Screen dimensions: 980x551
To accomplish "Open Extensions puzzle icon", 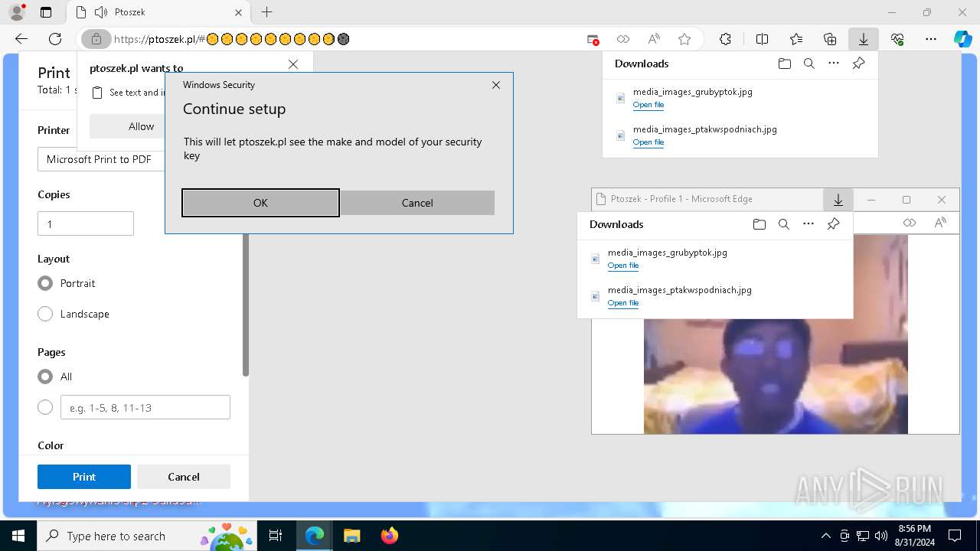I will click(x=725, y=39).
